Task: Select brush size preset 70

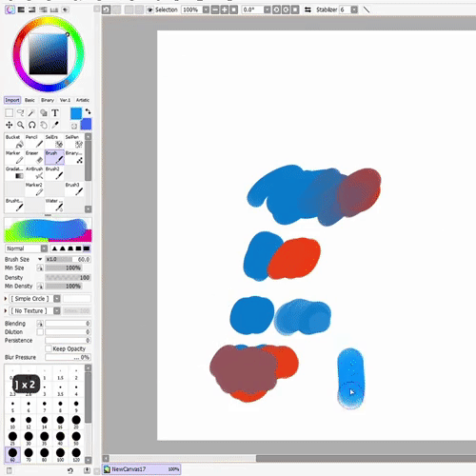Action: click(29, 455)
